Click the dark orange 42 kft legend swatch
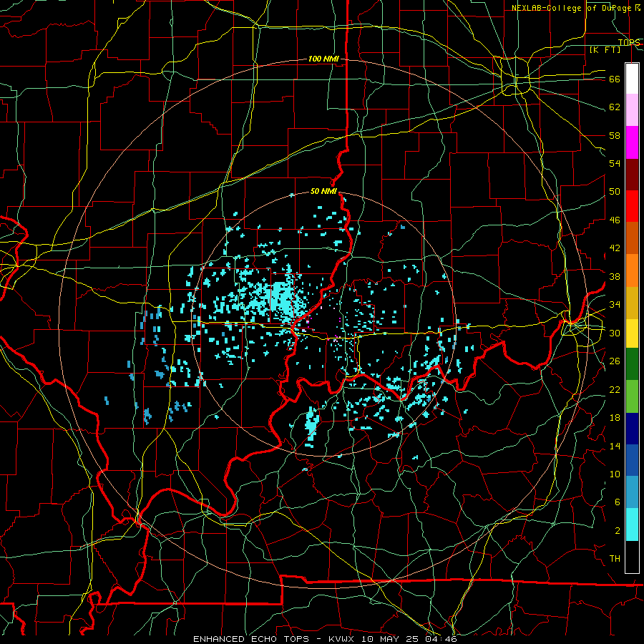This screenshot has width=644, height=644. tap(632, 238)
